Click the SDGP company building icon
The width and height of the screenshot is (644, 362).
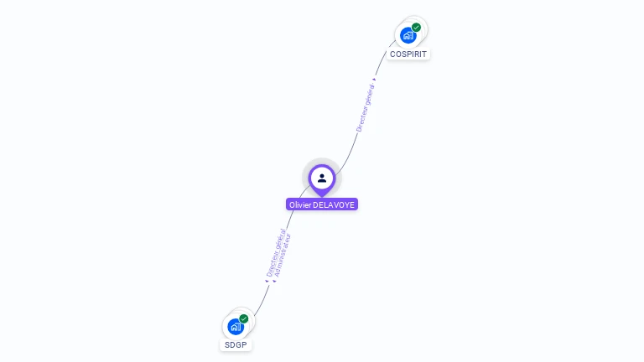pyautogui.click(x=236, y=327)
